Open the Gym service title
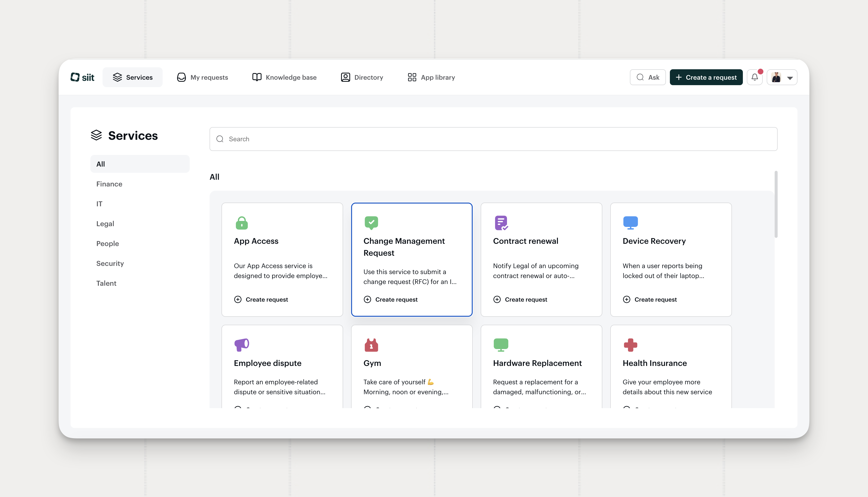 (372, 363)
